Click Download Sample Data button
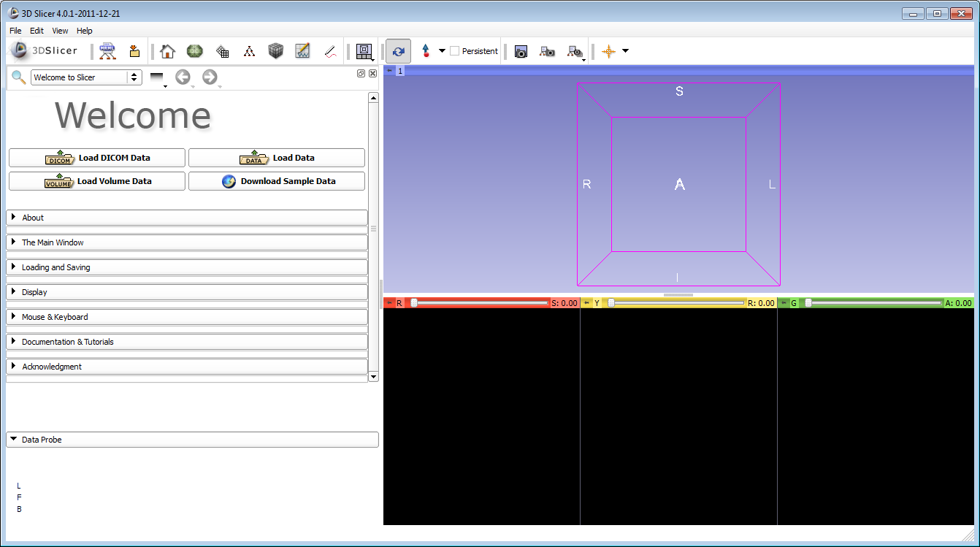The height and width of the screenshot is (547, 980). coord(277,181)
